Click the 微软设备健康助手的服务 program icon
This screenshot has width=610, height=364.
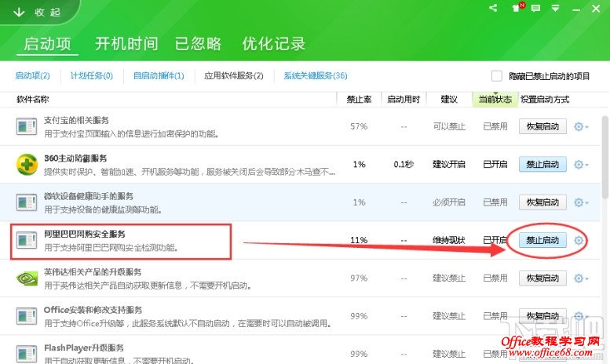click(x=27, y=202)
